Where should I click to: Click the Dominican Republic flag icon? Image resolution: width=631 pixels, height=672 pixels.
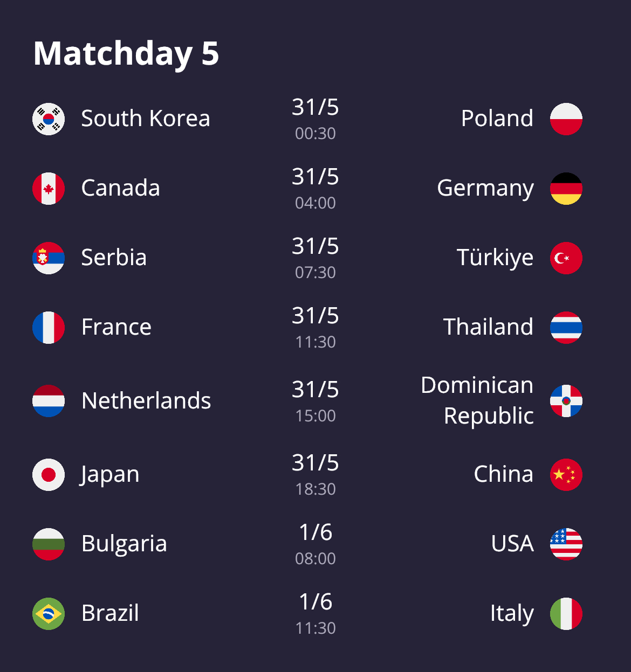tap(566, 401)
